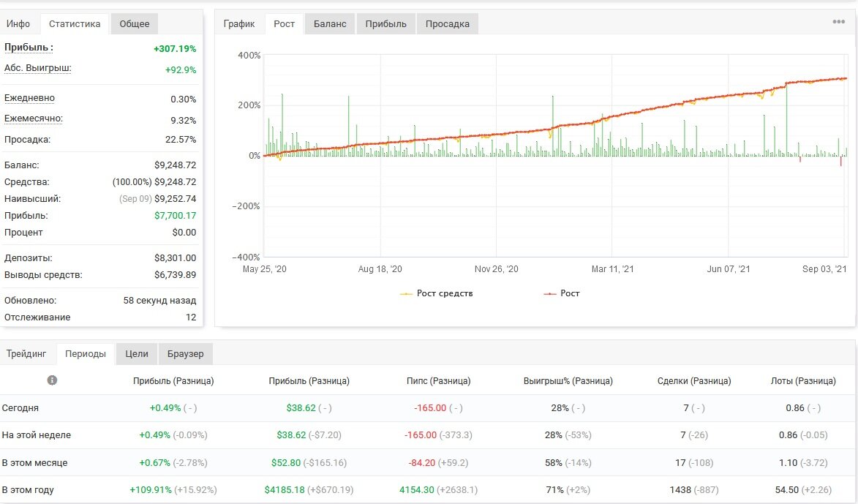
Task: Click the info icon in periods table header
Action: [x=52, y=380]
